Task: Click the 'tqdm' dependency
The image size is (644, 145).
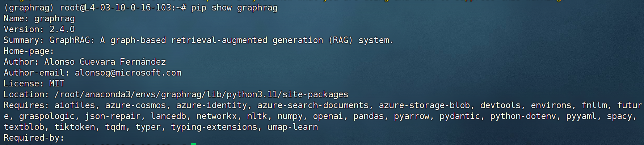Action: 115,127
